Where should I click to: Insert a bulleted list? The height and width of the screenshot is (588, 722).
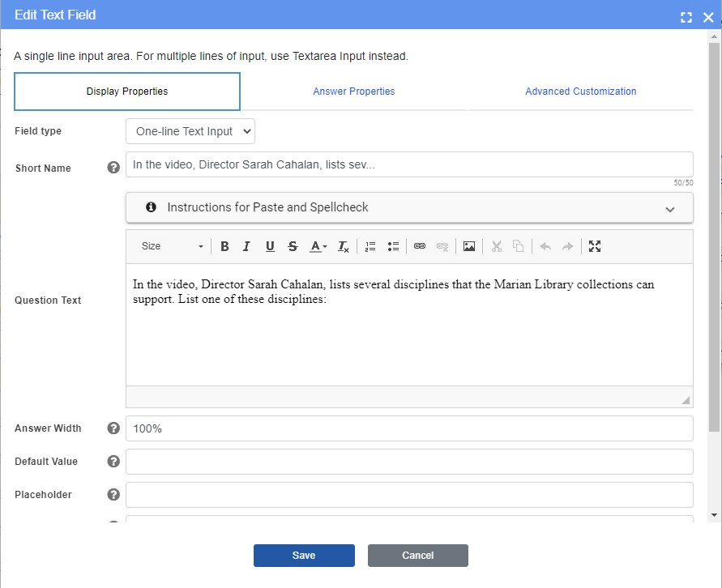pos(392,246)
